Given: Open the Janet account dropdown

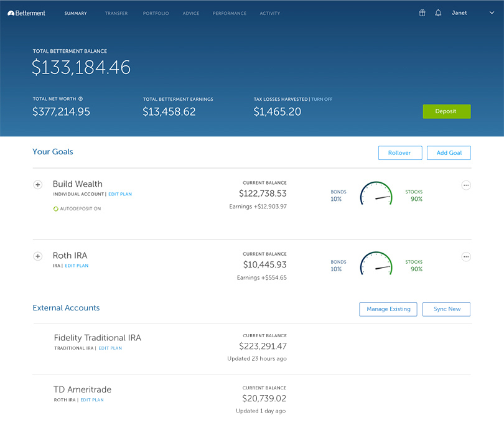Looking at the screenshot, I should tap(492, 13).
